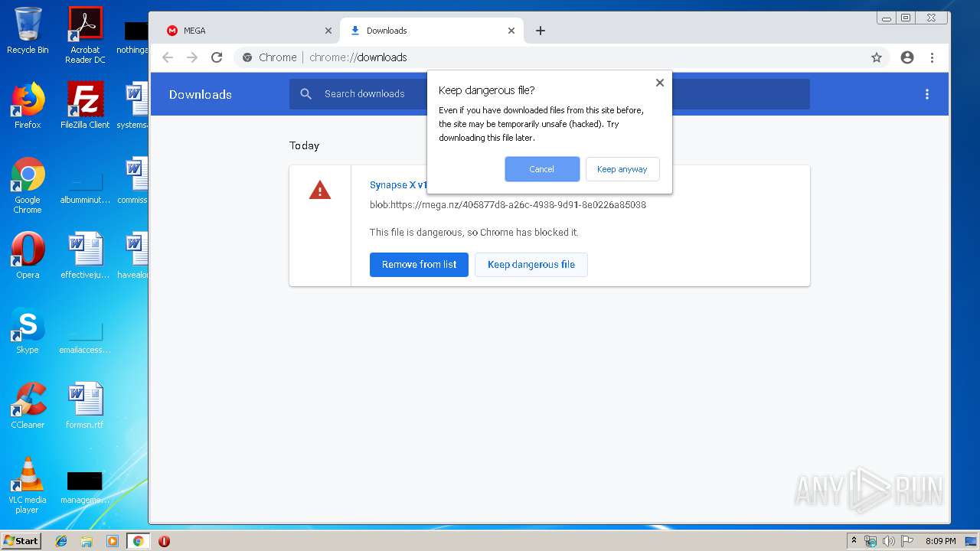Click Opera icon in taskbar
The width and height of the screenshot is (980, 551).
pos(164,541)
